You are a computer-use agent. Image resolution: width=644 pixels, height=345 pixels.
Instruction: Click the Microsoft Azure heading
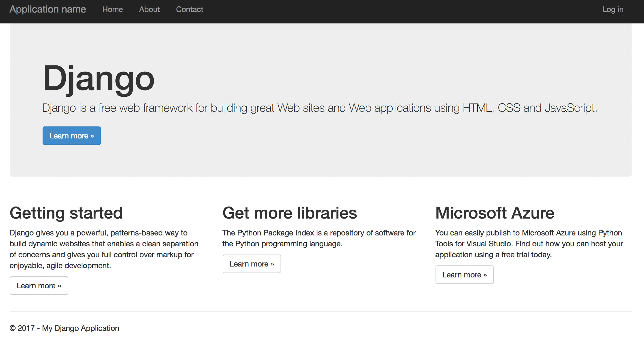495,213
